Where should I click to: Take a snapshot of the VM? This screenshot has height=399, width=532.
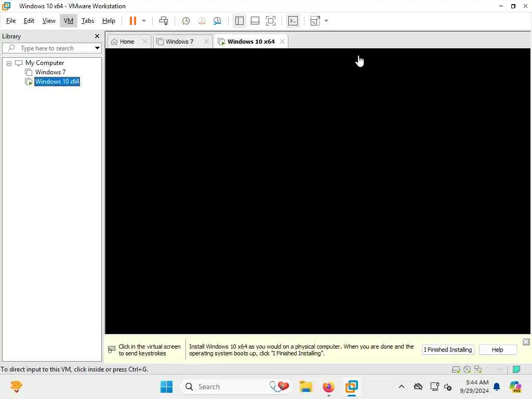tap(185, 21)
